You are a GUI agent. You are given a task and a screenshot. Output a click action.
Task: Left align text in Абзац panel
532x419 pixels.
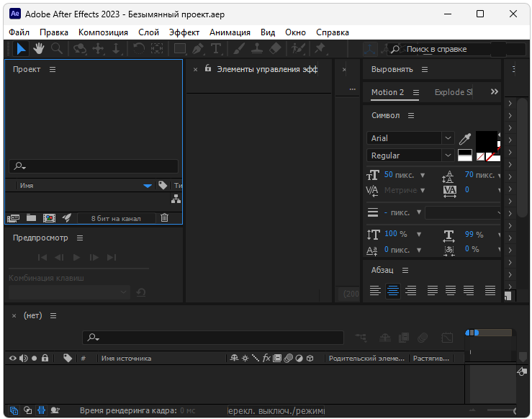pyautogui.click(x=375, y=291)
